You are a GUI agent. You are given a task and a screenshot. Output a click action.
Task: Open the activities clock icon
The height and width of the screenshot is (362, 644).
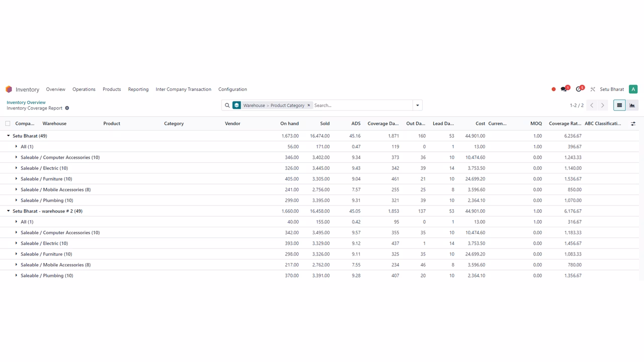click(580, 89)
